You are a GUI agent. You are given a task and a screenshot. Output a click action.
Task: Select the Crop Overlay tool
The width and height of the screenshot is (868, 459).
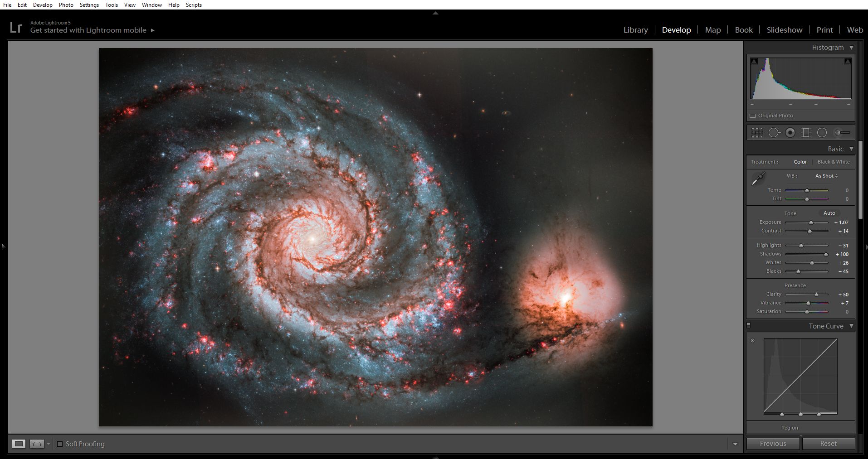[x=757, y=133]
